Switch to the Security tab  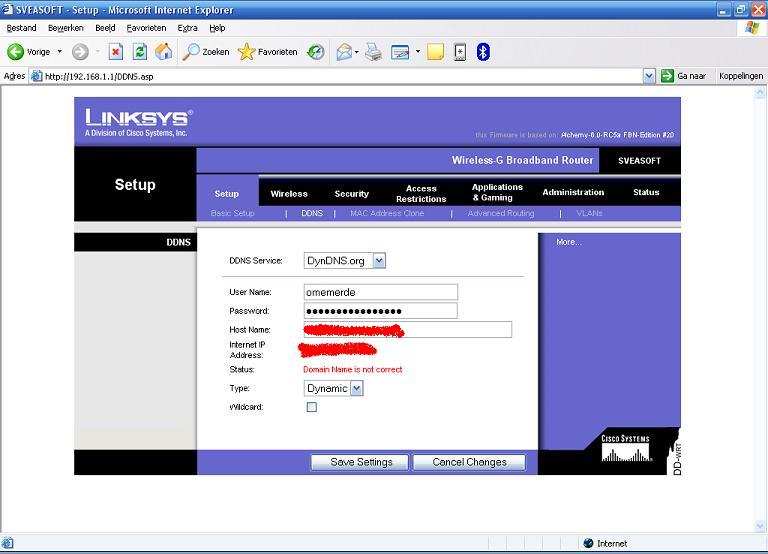pyautogui.click(x=352, y=193)
